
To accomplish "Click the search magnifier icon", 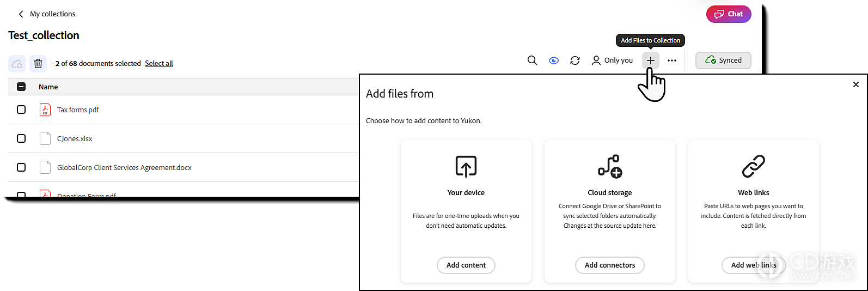I will pos(532,60).
